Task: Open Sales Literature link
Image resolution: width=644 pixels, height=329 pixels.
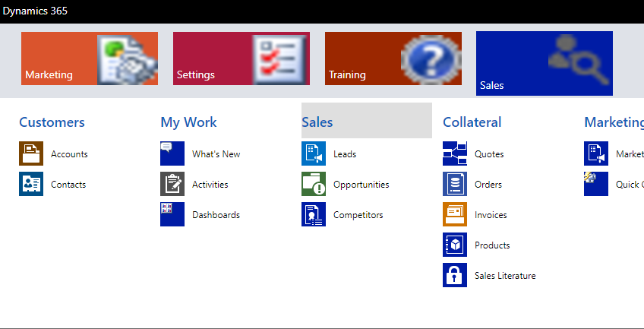Action: pyautogui.click(x=505, y=276)
